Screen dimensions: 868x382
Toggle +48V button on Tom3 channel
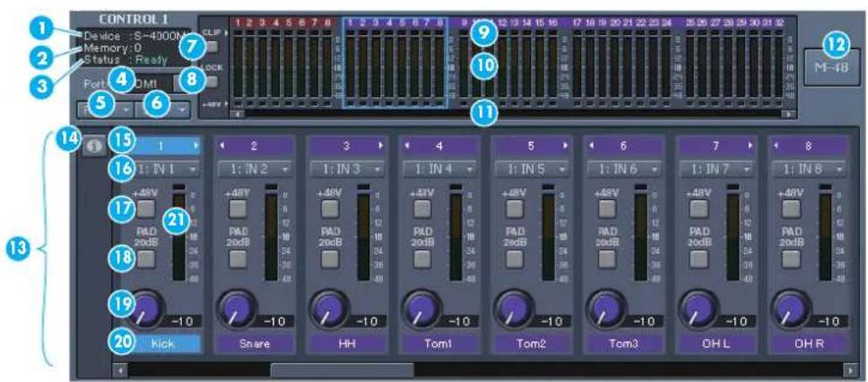coord(607,208)
